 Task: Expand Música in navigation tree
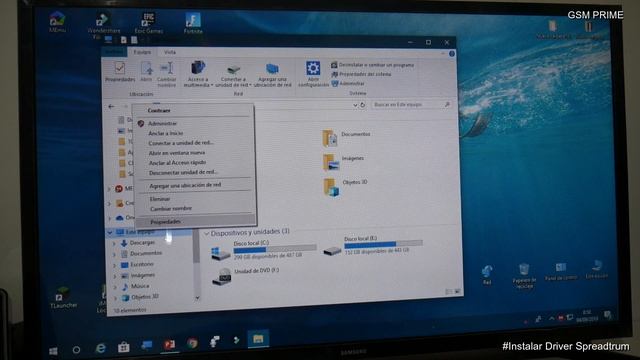tap(116, 287)
